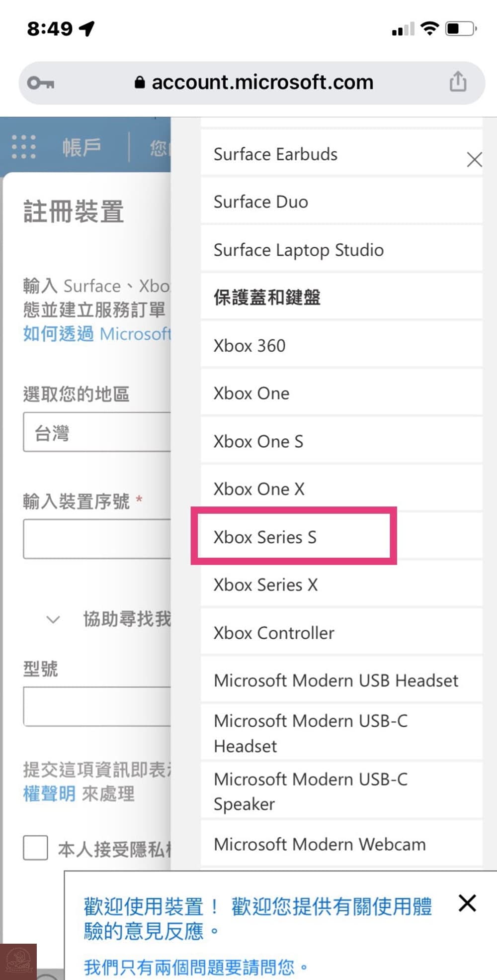Tap the account.microsoft.com address bar

tap(262, 82)
